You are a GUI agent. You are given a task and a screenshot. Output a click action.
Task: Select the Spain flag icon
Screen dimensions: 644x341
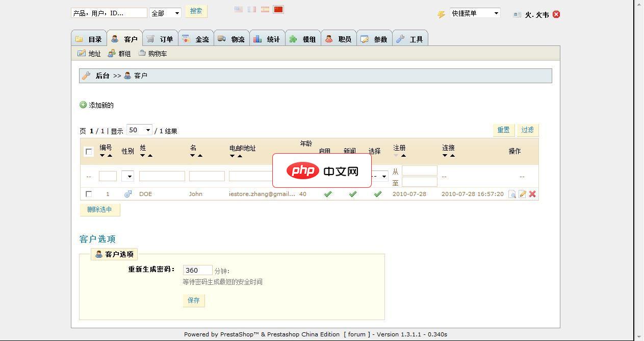(265, 9)
